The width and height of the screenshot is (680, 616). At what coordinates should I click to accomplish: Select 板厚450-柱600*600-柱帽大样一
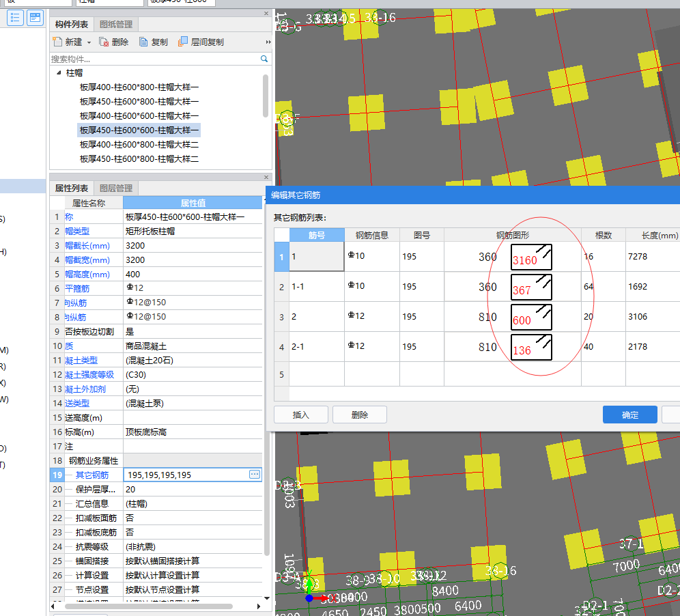(139, 130)
